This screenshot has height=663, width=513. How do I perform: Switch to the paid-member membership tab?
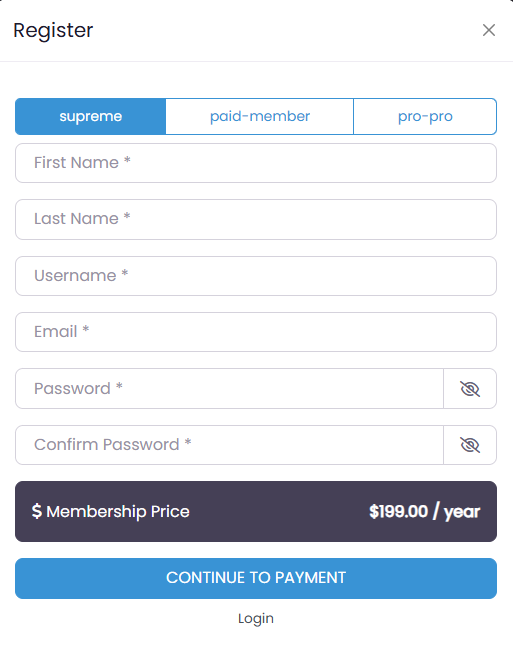tap(260, 116)
